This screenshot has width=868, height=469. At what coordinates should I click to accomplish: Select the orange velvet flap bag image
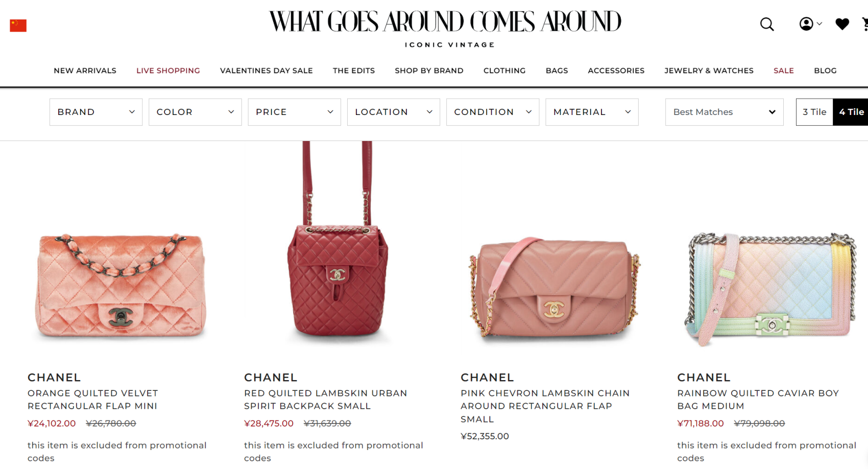point(120,285)
